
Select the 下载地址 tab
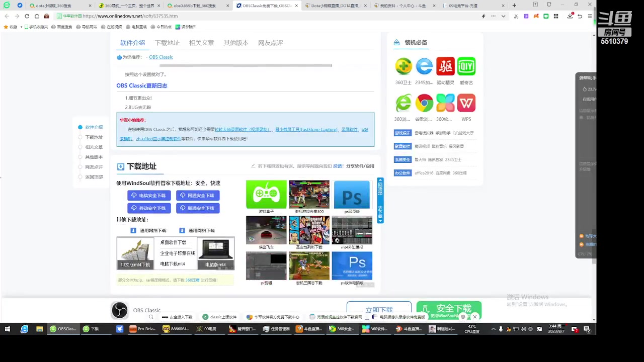click(167, 43)
